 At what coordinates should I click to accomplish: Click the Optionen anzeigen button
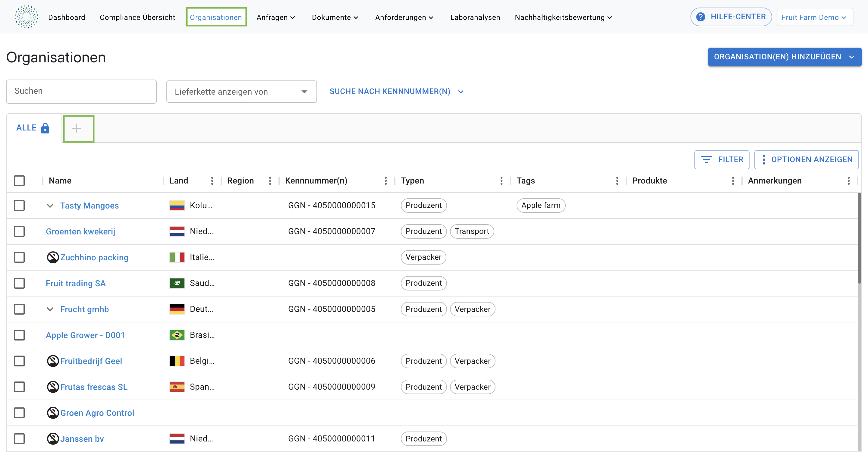tap(806, 160)
